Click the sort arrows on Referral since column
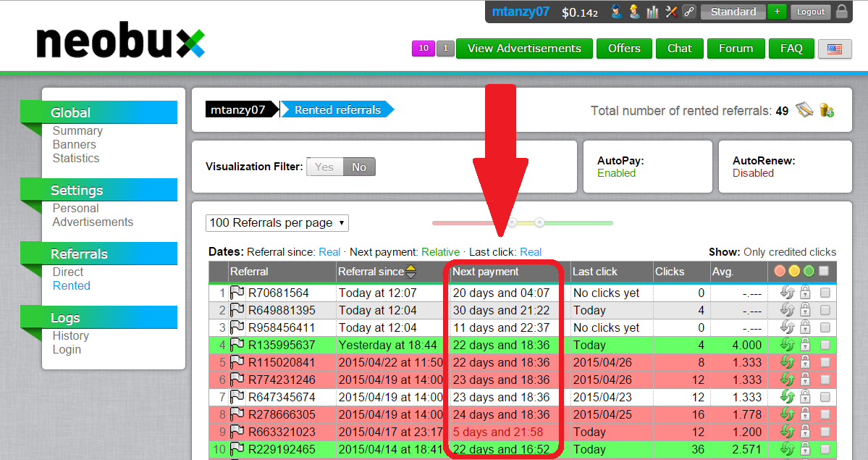 click(410, 272)
